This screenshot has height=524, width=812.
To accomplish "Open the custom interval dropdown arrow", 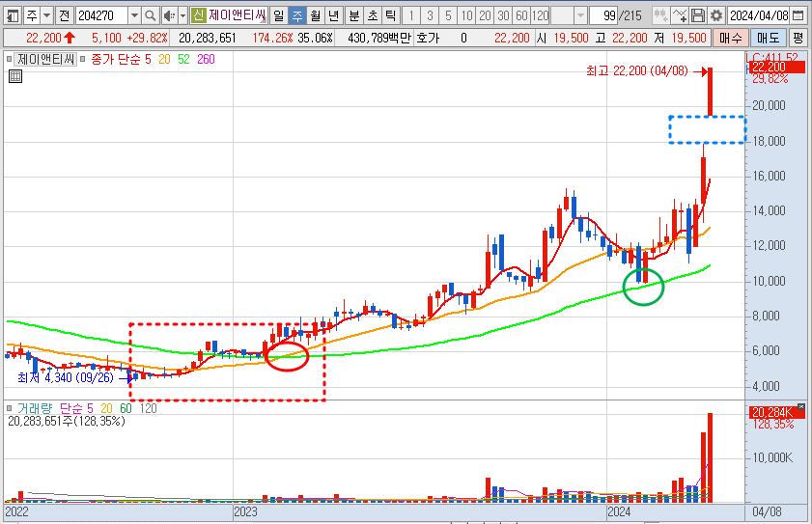I will [x=580, y=15].
